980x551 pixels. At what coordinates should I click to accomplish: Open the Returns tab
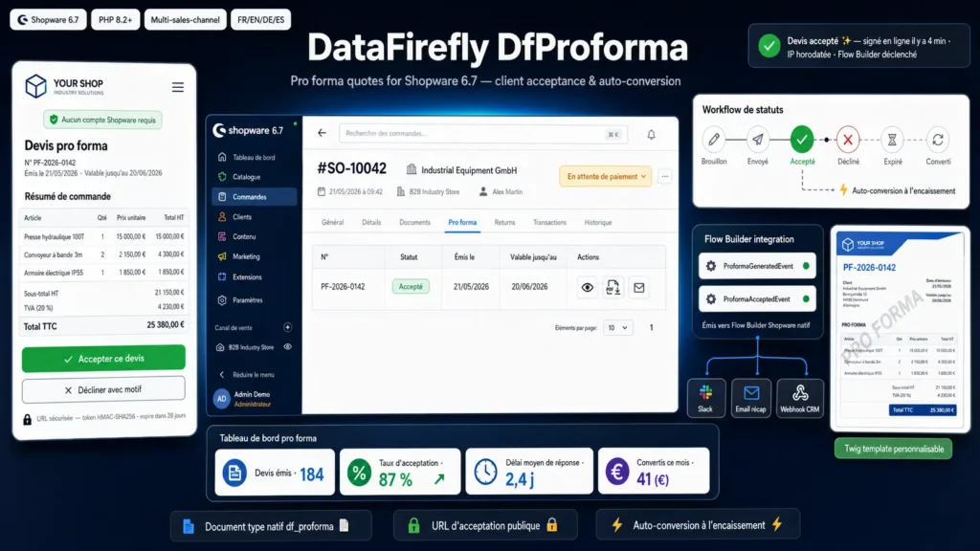coord(505,222)
